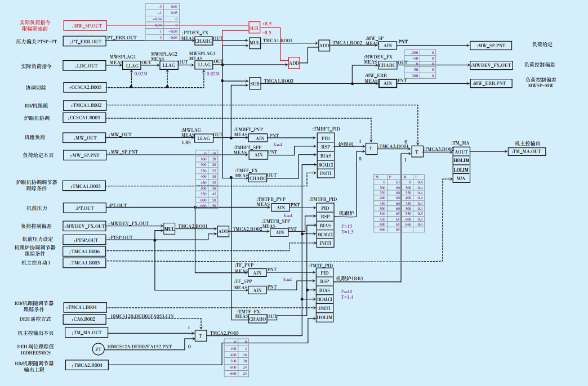Screen dimensions: 588x386
Task: Select the T switch outputting TMCA3.RO01
Action: click(x=371, y=149)
